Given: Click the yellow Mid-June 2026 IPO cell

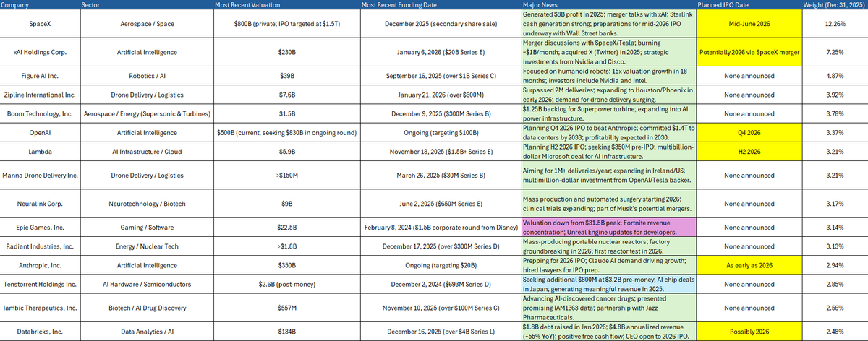Looking at the screenshot, I should pos(750,24).
